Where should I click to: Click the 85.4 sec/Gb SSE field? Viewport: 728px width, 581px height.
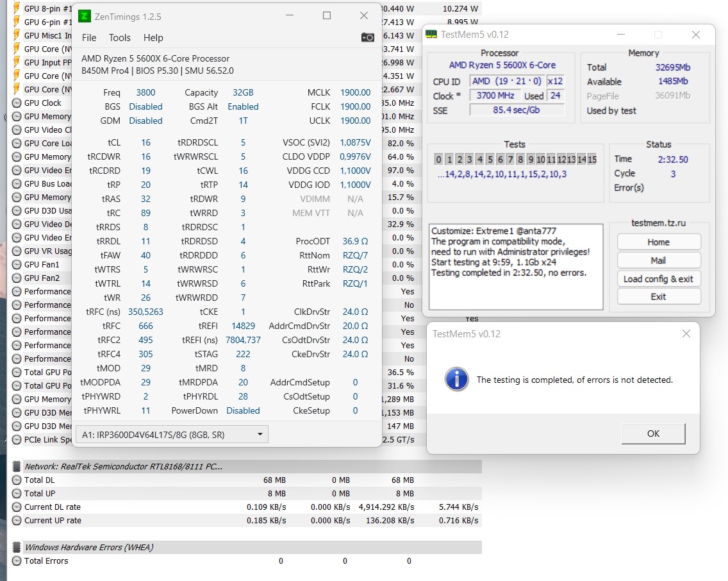pyautogui.click(x=517, y=110)
